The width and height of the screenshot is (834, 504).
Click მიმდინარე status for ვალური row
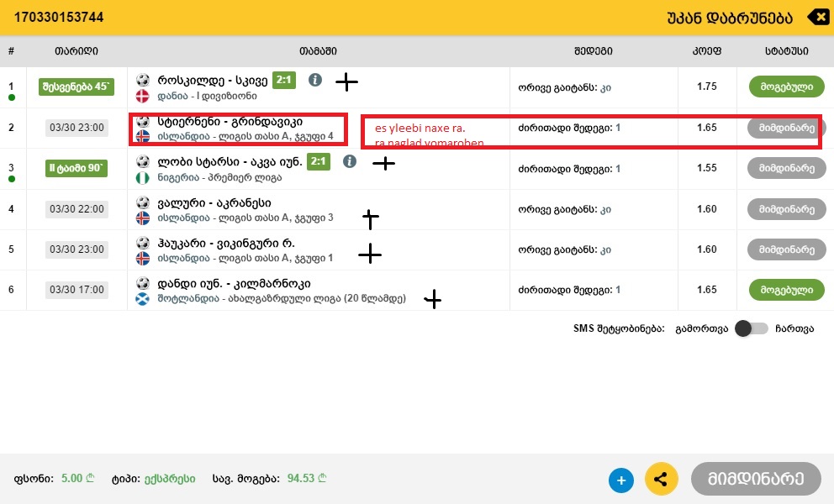[x=787, y=209]
